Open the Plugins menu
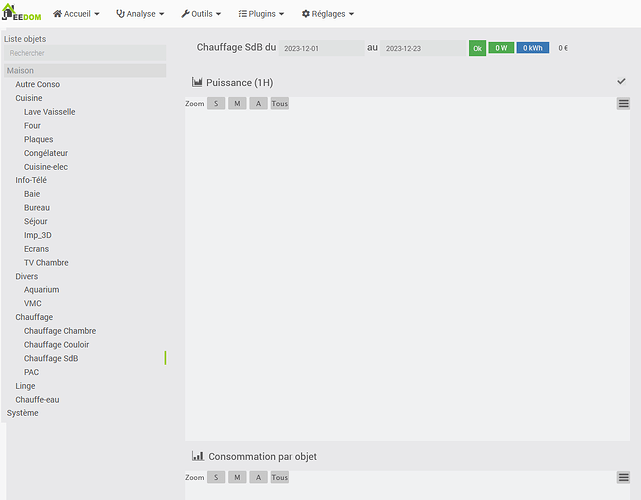Viewport: 641px width, 500px height. click(261, 14)
